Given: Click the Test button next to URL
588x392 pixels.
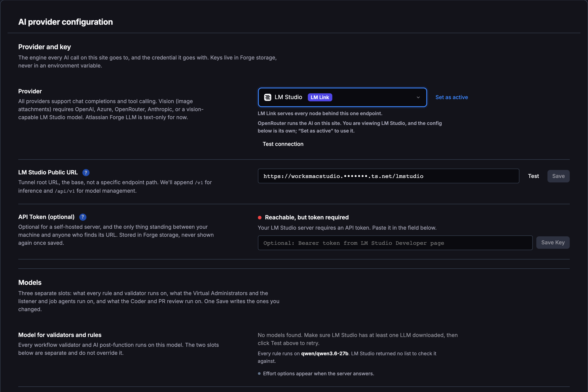Looking at the screenshot, I should pos(533,176).
